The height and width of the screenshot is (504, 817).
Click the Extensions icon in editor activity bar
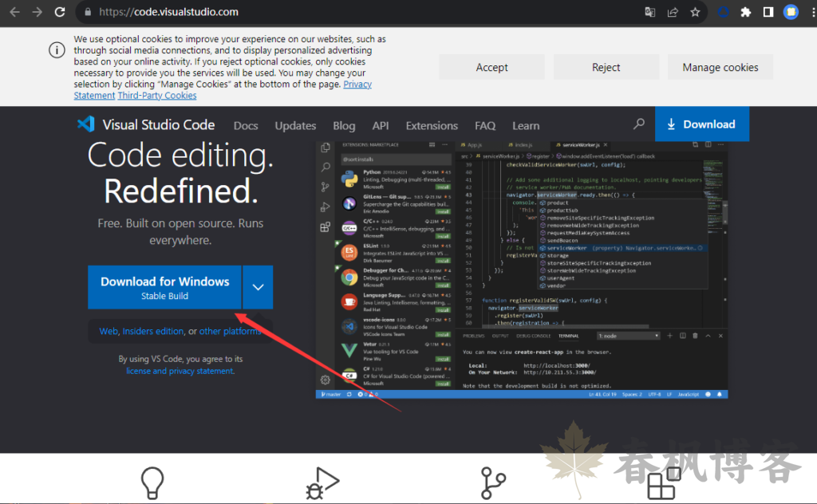[x=326, y=227]
